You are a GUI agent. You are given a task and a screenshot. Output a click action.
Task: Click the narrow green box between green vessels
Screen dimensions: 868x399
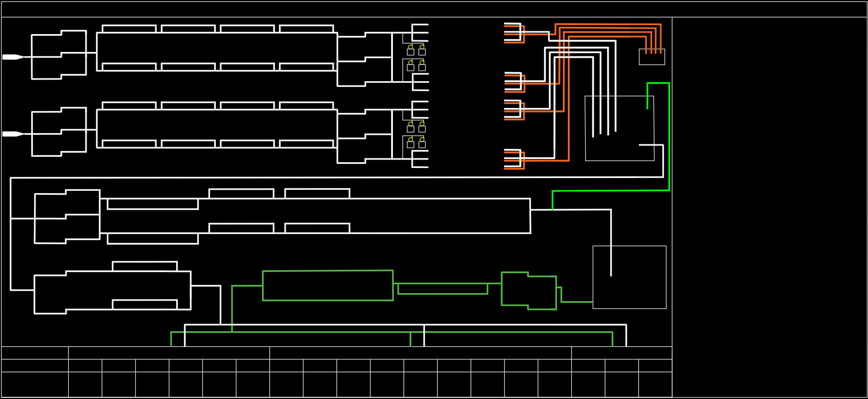(x=443, y=289)
